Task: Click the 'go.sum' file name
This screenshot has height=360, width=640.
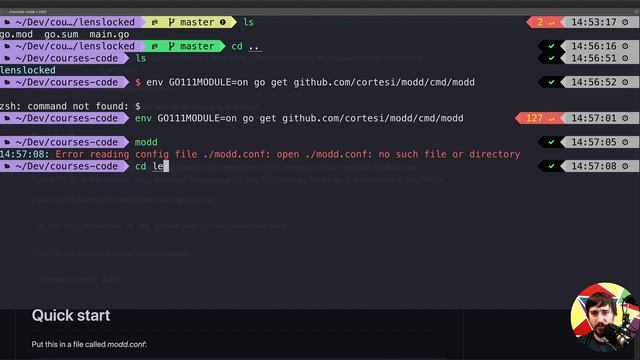Action: pos(61,34)
